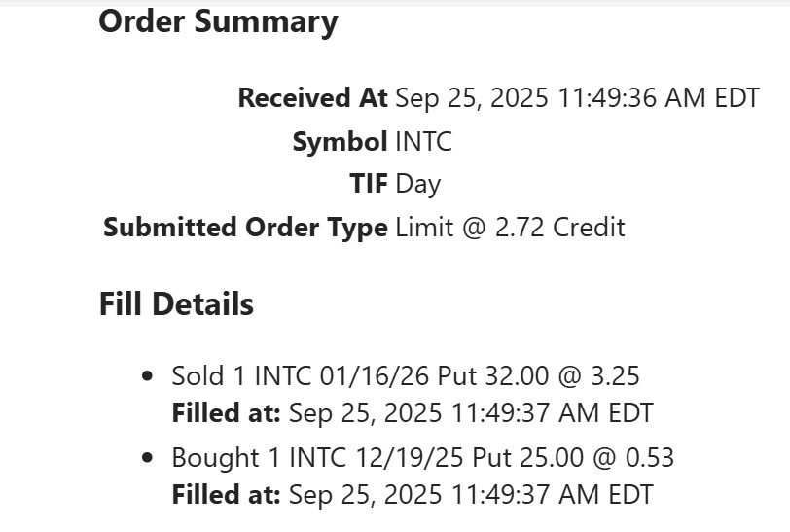This screenshot has height=532, width=790.
Task: Click the Order Summary heading
Action: pyautogui.click(x=219, y=21)
